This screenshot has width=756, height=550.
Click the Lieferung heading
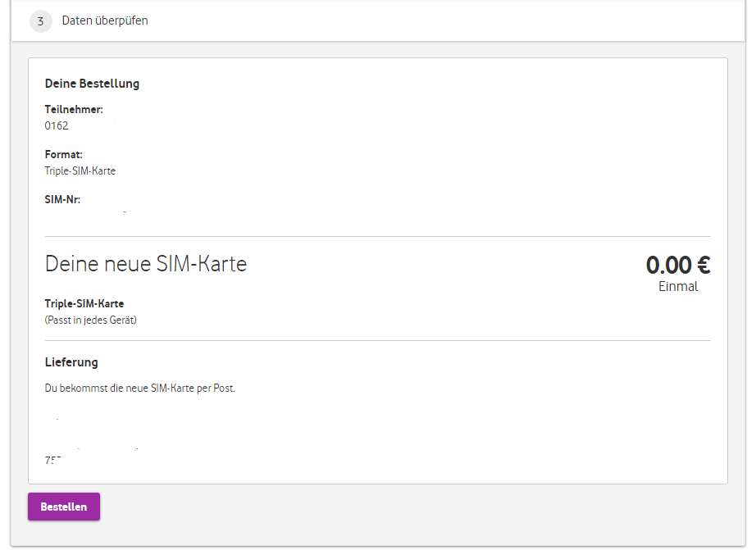tap(71, 362)
